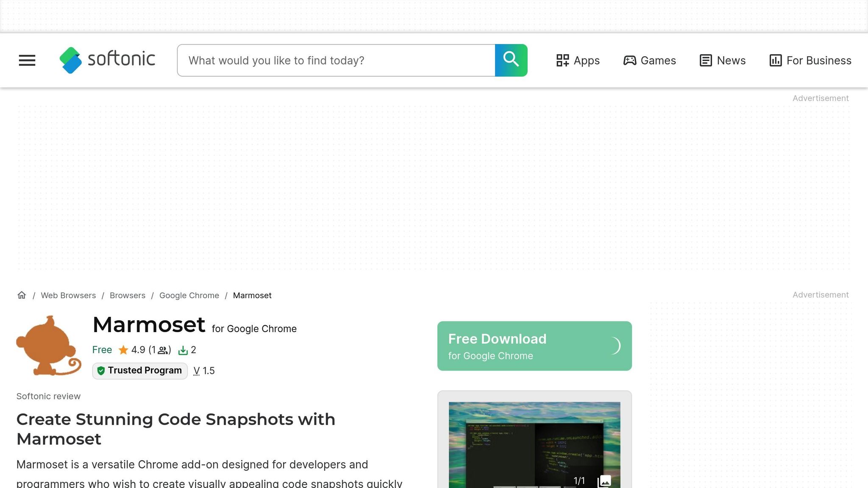Screen dimensions: 868x488
Task: Click the home breadcrumb icon
Action: 22,295
